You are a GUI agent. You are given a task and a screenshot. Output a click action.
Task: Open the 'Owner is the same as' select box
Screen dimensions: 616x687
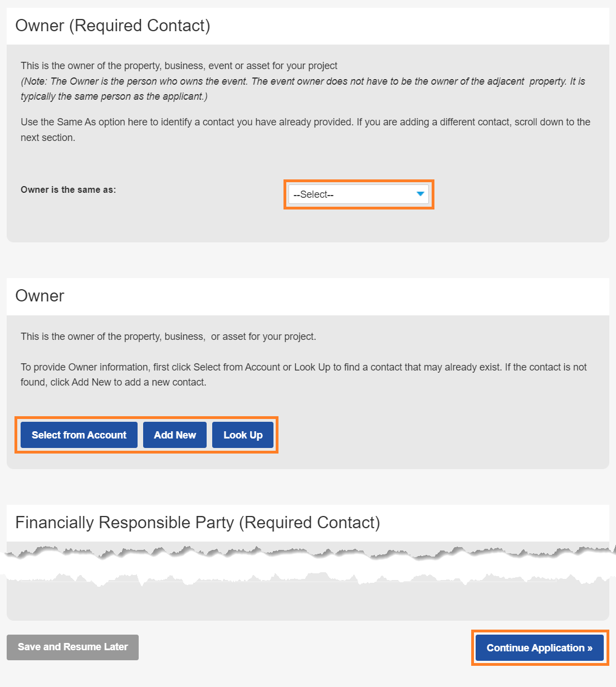358,194
